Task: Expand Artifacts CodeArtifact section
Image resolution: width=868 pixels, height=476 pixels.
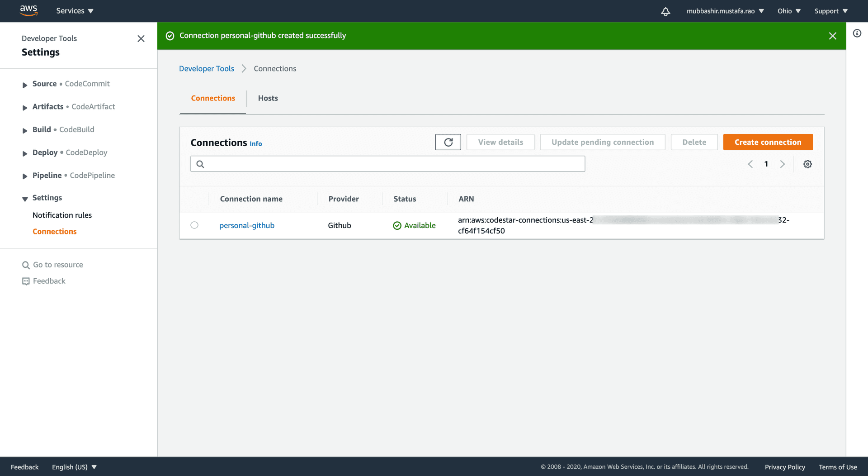Action: click(x=25, y=107)
